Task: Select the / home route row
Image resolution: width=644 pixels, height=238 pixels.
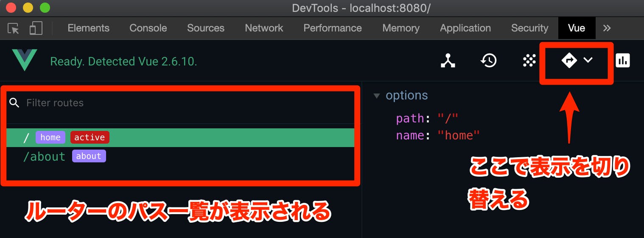Action: 180,138
